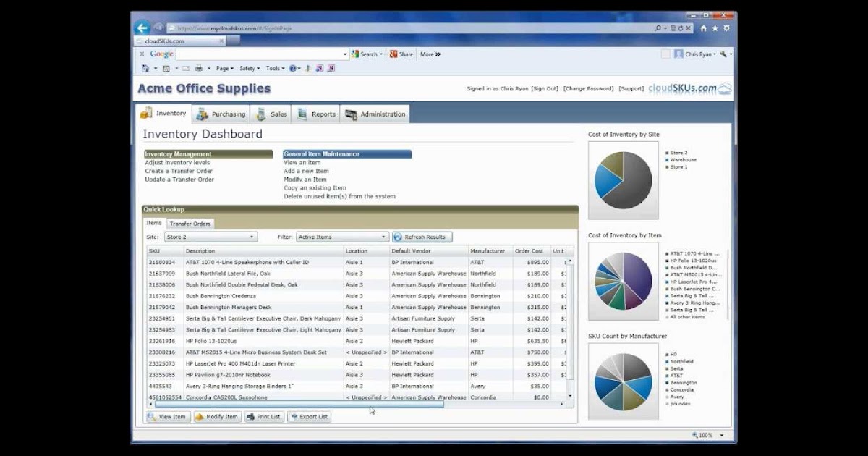Viewport: 868px width, 456px height.
Task: Click Modify an Item link
Action: tap(305, 180)
